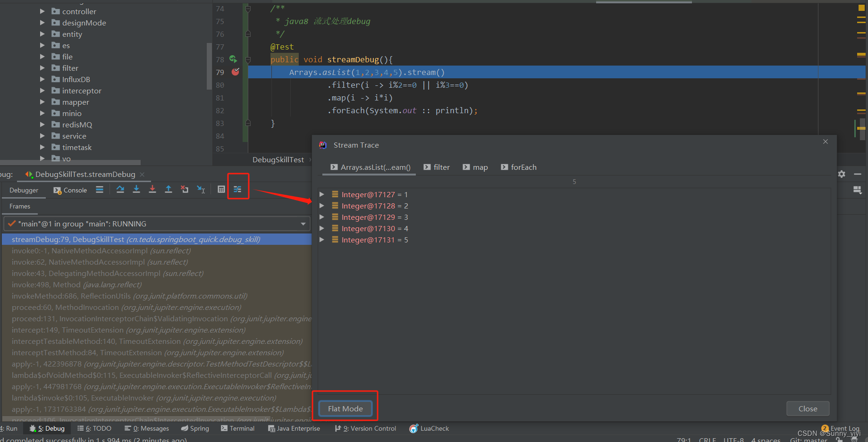Open the Console tab in debug panel
The width and height of the screenshot is (868, 442).
point(70,190)
